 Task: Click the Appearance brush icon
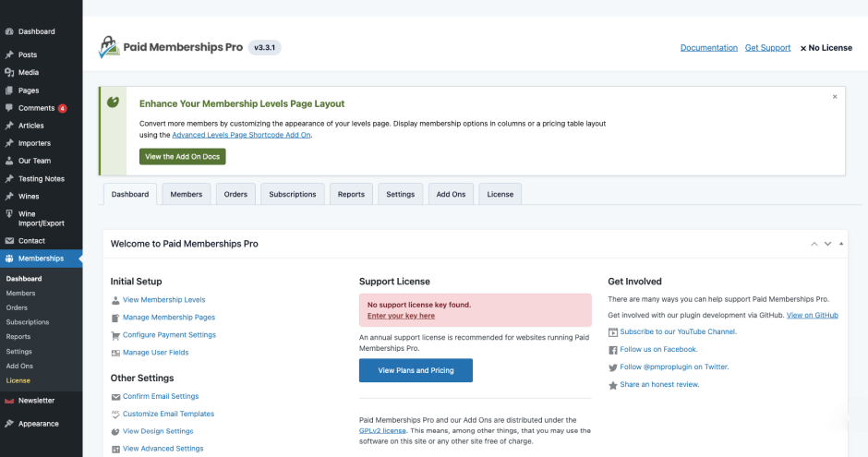tap(9, 424)
